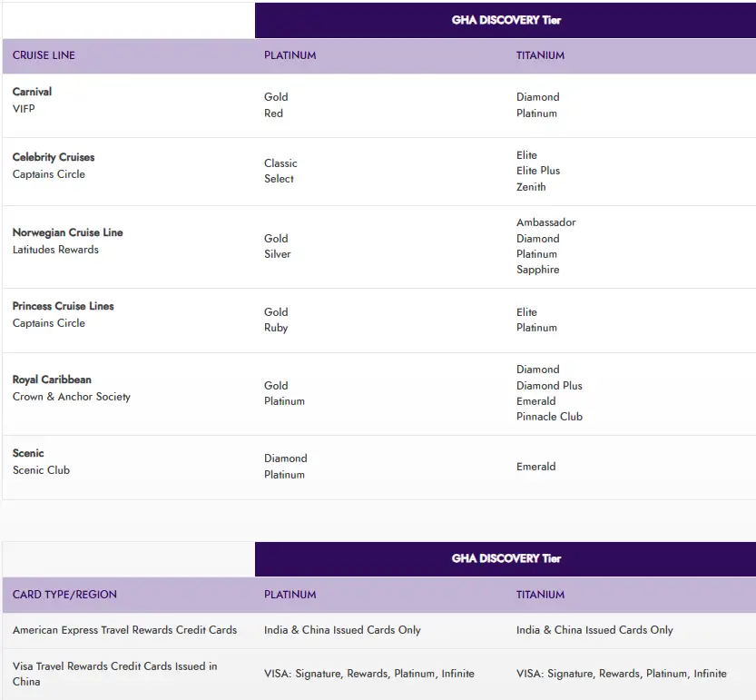Viewport: 756px width, 700px height.
Task: Click the Scenic Club program name
Action: [x=41, y=470]
